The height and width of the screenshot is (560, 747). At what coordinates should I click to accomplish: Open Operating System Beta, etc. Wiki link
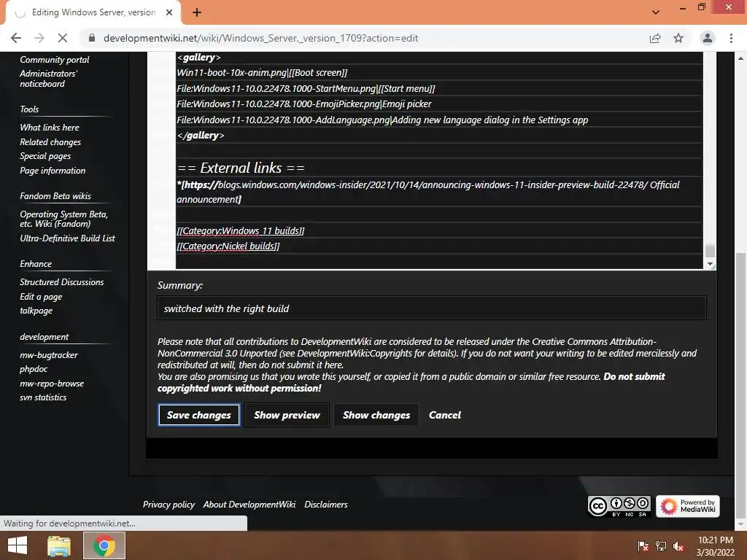(64, 219)
